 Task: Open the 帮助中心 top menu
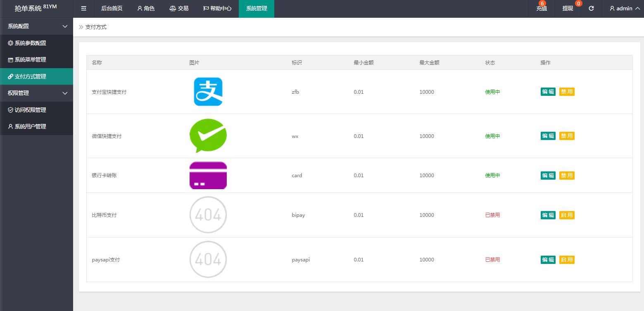coord(217,8)
